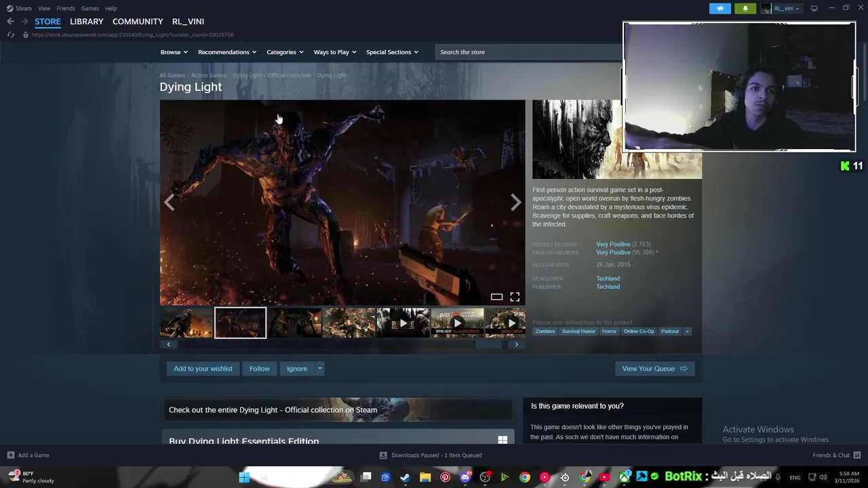Open Discord from the taskbar
Viewport: 868px width, 488px height.
[x=465, y=477]
